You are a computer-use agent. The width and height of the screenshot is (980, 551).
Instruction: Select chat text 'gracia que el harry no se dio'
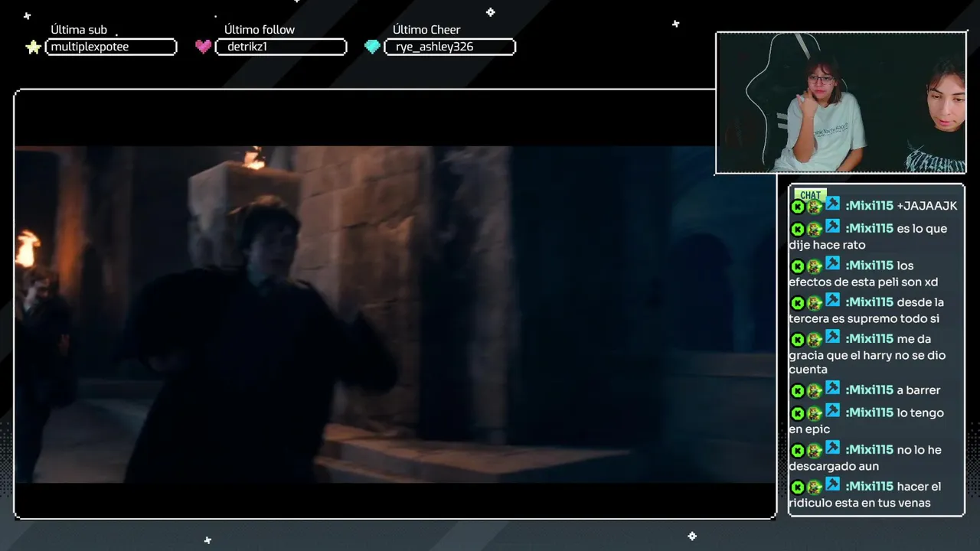coord(867,355)
